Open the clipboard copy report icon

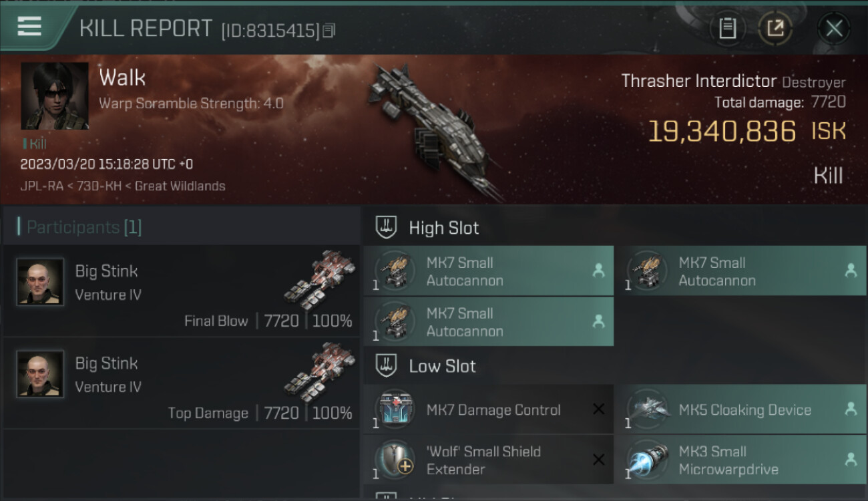(x=727, y=28)
